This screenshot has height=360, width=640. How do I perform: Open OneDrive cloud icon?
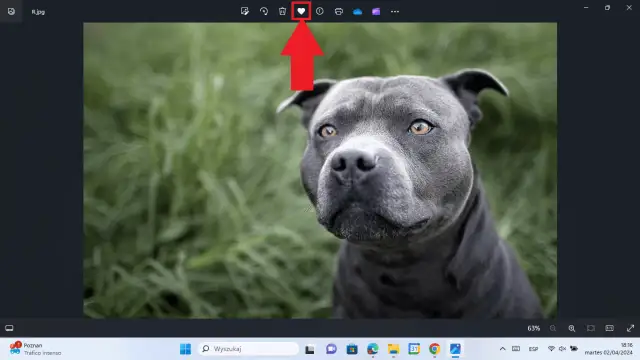click(358, 11)
